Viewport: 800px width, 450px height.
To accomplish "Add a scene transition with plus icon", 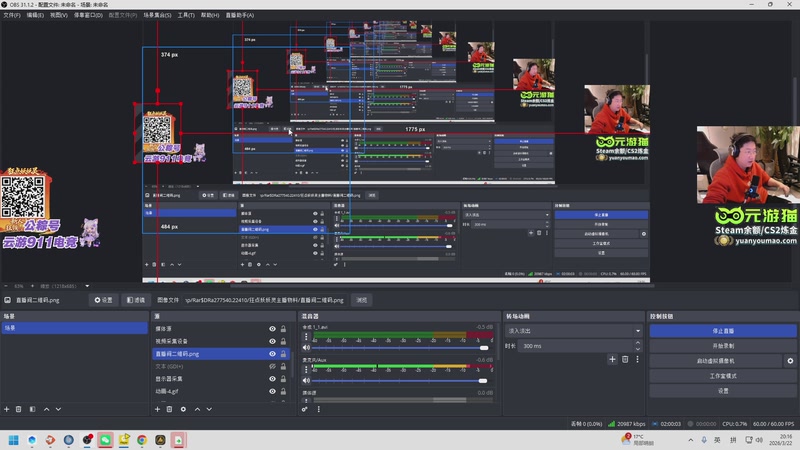I will pyautogui.click(x=612, y=359).
